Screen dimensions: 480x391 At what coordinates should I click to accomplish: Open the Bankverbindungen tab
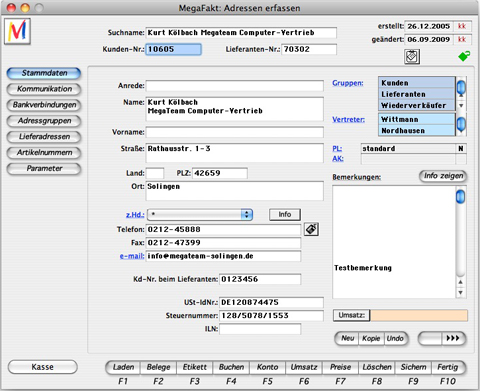[x=44, y=105]
